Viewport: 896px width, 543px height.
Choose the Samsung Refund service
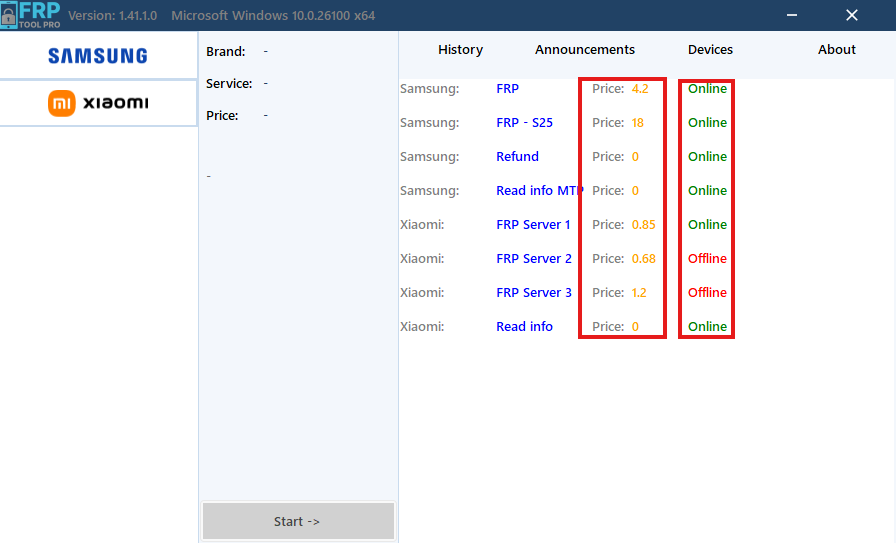(517, 157)
